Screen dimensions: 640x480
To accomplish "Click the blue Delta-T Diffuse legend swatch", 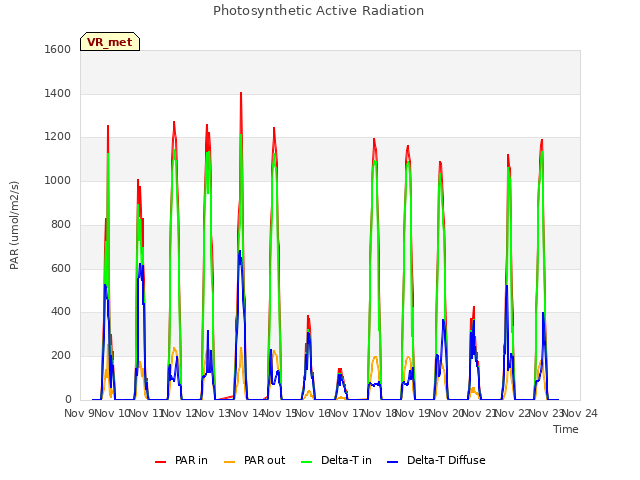I will [x=392, y=462].
